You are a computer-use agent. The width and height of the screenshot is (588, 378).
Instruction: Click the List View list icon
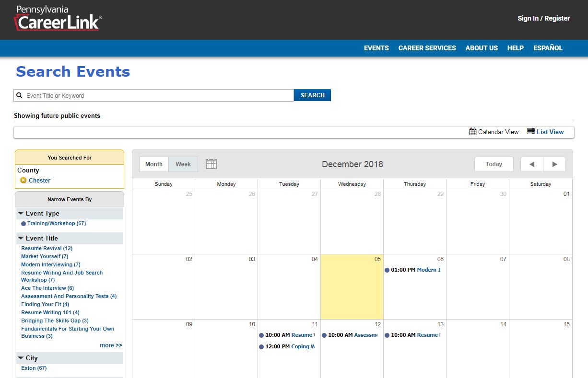(531, 131)
